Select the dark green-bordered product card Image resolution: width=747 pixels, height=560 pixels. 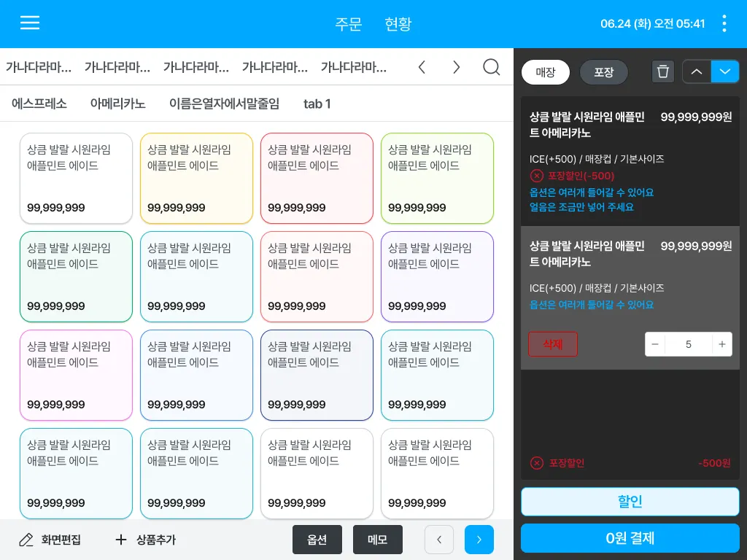[x=76, y=276]
